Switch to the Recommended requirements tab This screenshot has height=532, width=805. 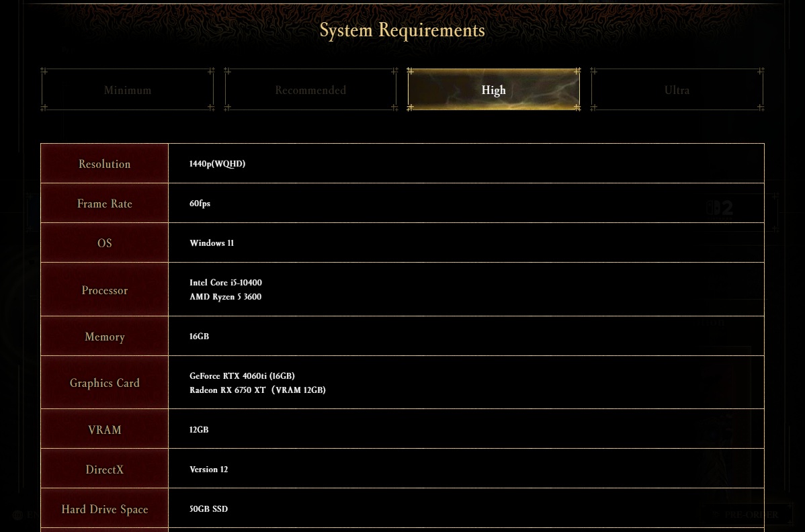[310, 90]
